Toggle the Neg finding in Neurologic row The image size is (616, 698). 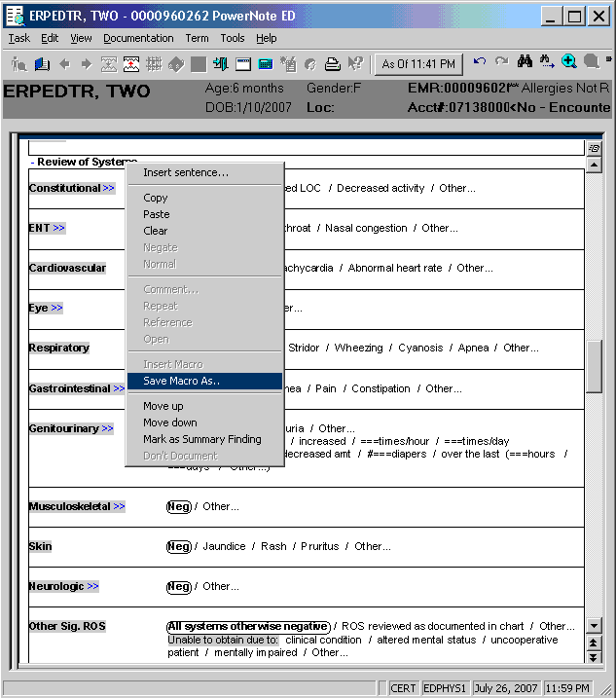pos(178,586)
